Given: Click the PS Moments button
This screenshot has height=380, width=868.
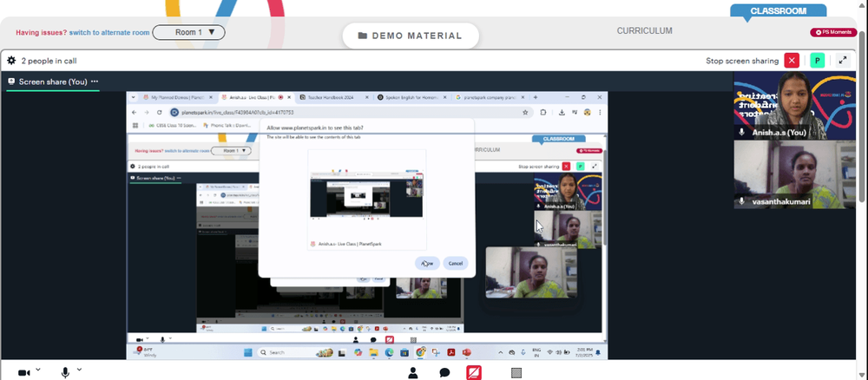Looking at the screenshot, I should click(833, 32).
